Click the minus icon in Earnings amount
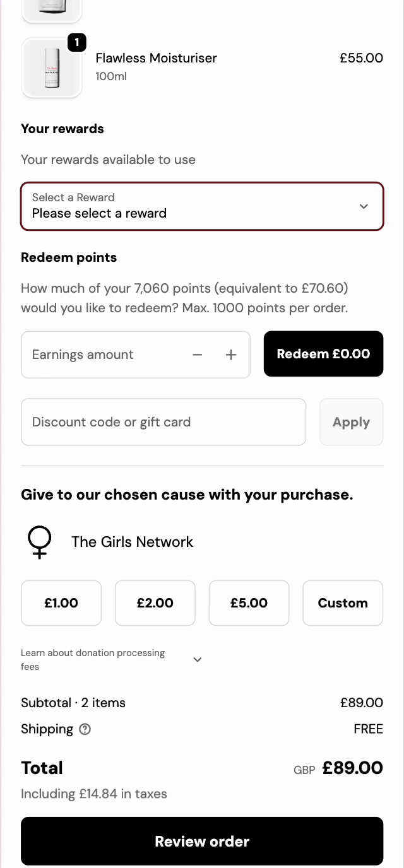The height and width of the screenshot is (868, 404). 198,355
